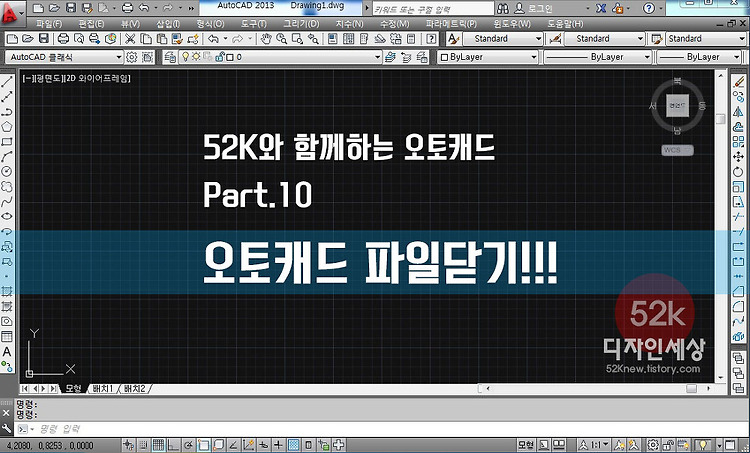Select the Rectangle tool in draw toolbar
Image resolution: width=750 pixels, height=453 pixels.
(7, 142)
